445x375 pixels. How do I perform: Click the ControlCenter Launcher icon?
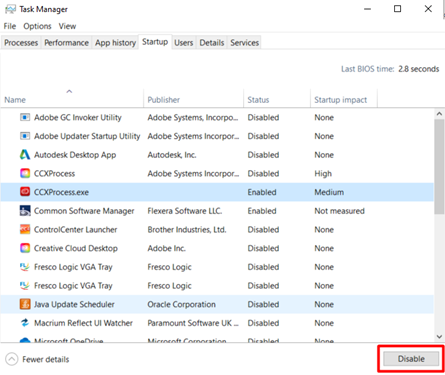click(25, 229)
